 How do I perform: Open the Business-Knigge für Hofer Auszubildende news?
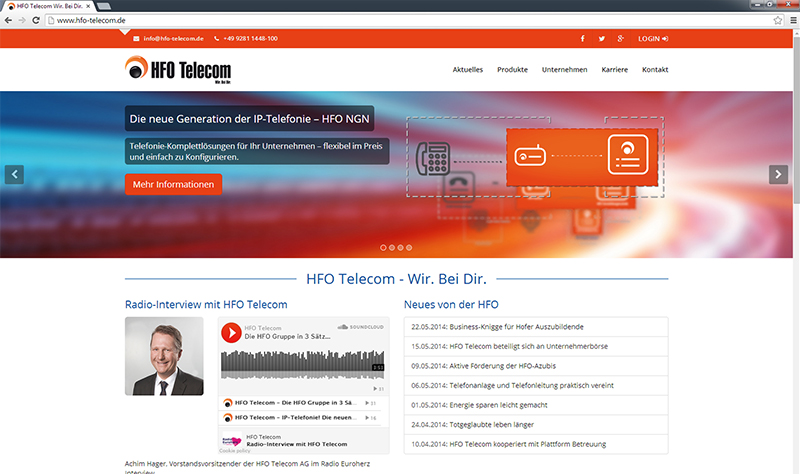pos(517,327)
